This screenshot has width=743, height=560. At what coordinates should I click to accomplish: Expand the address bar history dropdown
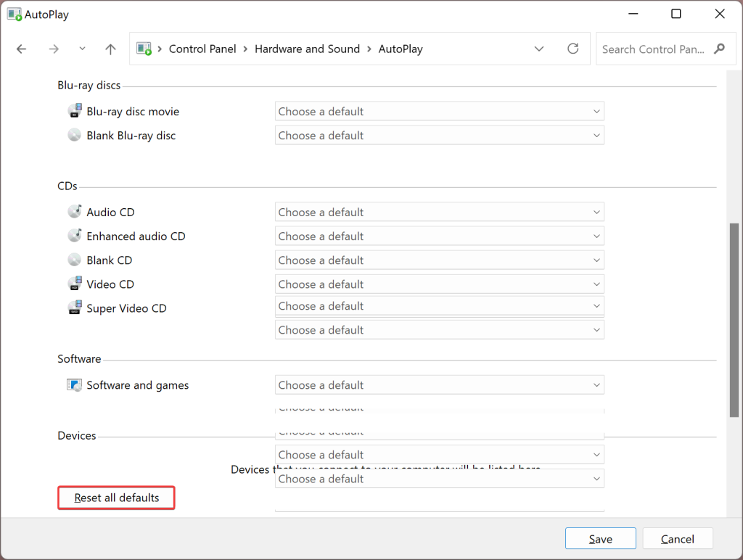(539, 49)
